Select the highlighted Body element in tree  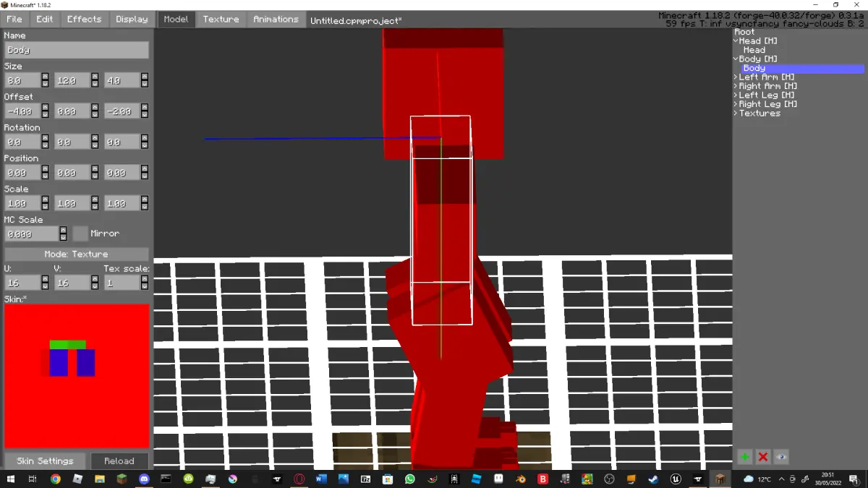[x=803, y=69]
